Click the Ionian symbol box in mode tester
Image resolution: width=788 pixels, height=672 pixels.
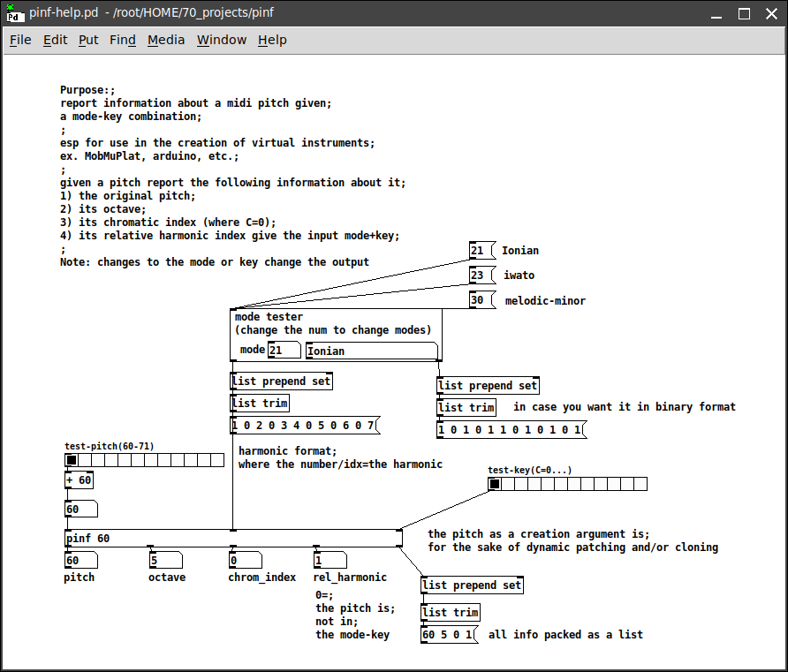point(372,351)
